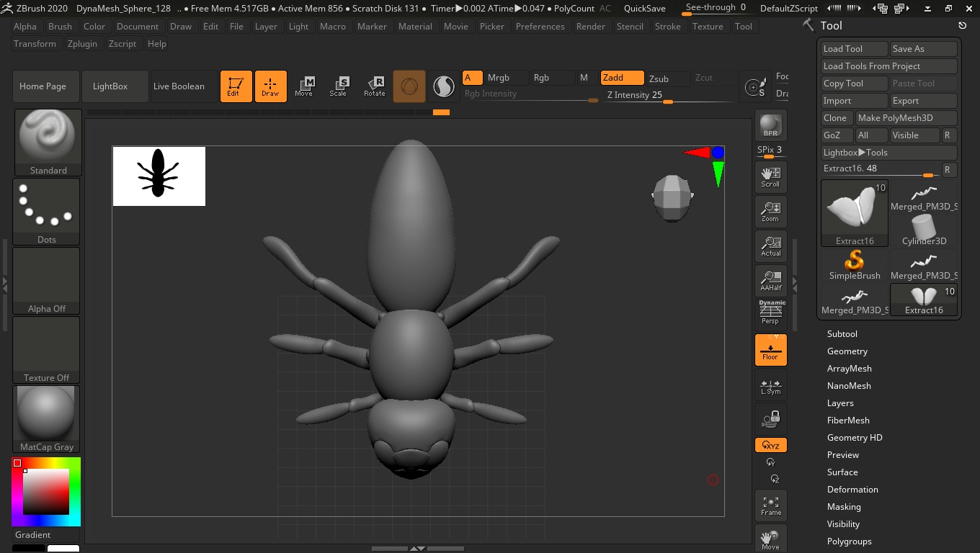Click the Actual size icon
The image size is (980, 553).
770,246
